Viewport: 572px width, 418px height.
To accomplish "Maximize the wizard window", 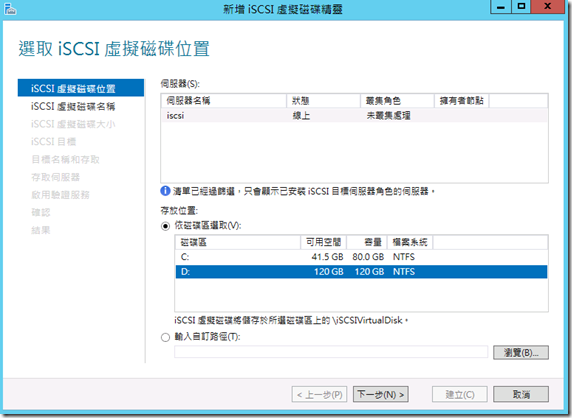I will [521, 7].
